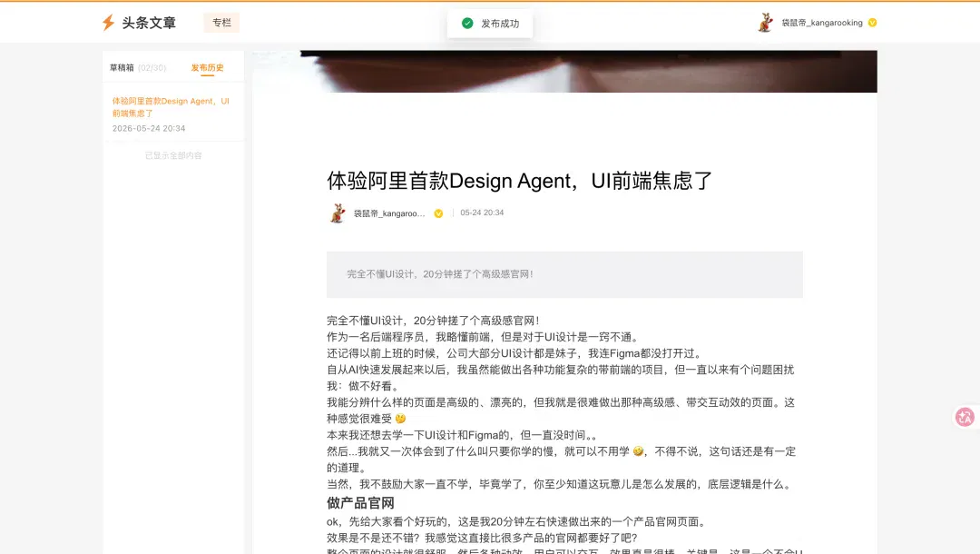Click the yellow verified badge beside author name
This screenshot has width=980, height=554.
click(x=439, y=213)
